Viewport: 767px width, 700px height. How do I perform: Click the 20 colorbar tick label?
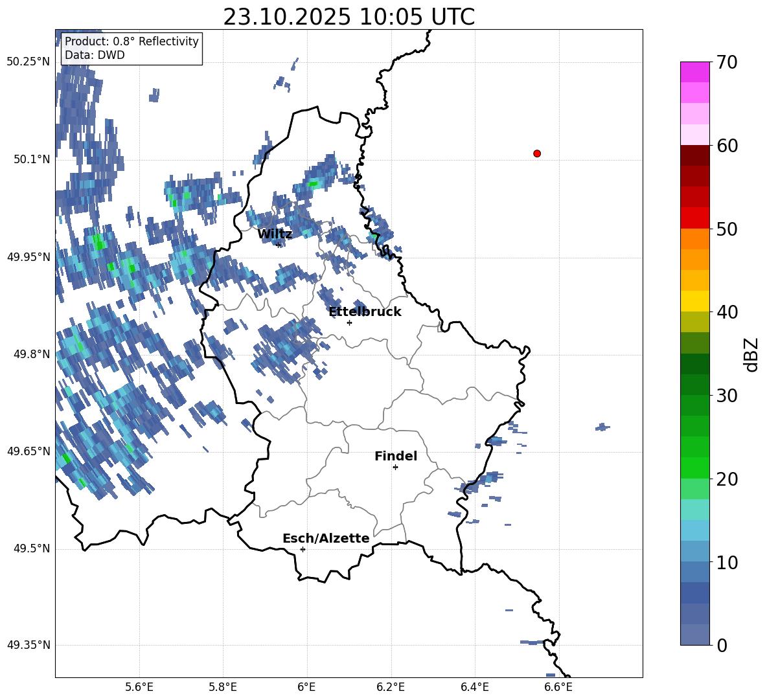[727, 479]
